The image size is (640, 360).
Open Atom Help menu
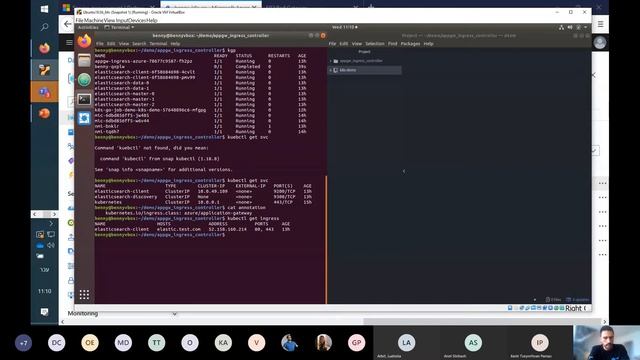[428, 44]
